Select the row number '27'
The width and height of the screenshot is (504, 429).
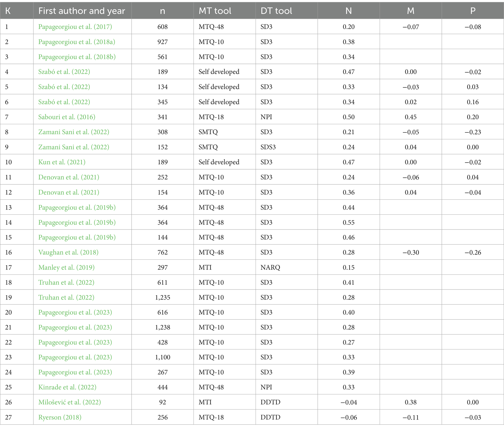point(9,417)
